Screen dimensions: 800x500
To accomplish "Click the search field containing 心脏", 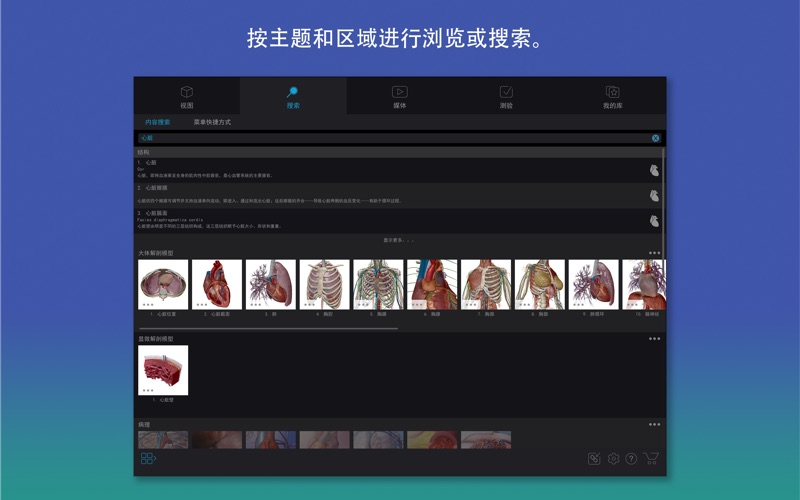I will pos(400,138).
